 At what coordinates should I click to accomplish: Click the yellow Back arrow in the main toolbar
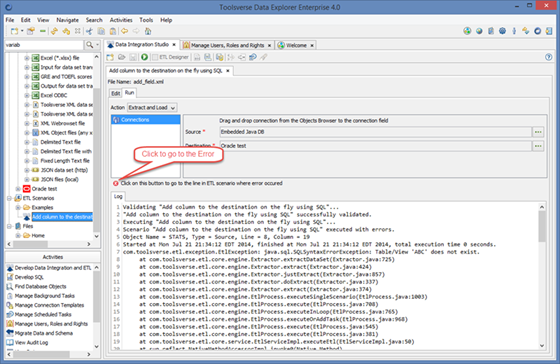point(125,31)
